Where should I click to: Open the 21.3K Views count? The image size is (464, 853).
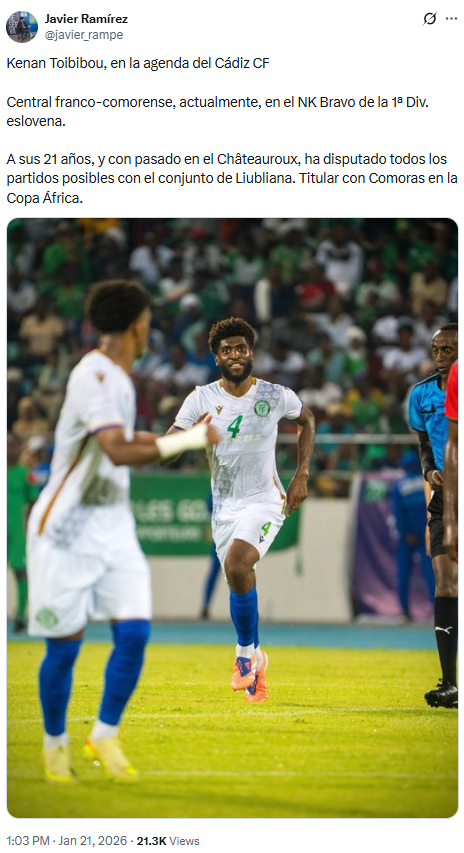pos(168,840)
